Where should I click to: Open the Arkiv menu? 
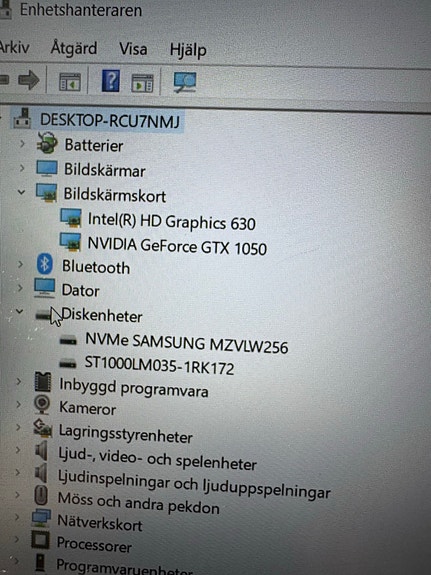pyautogui.click(x=14, y=47)
